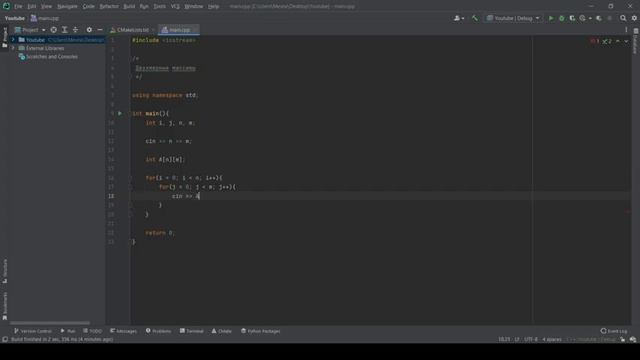Click the red error count indicator
The height and width of the screenshot is (360, 640).
[595, 41]
